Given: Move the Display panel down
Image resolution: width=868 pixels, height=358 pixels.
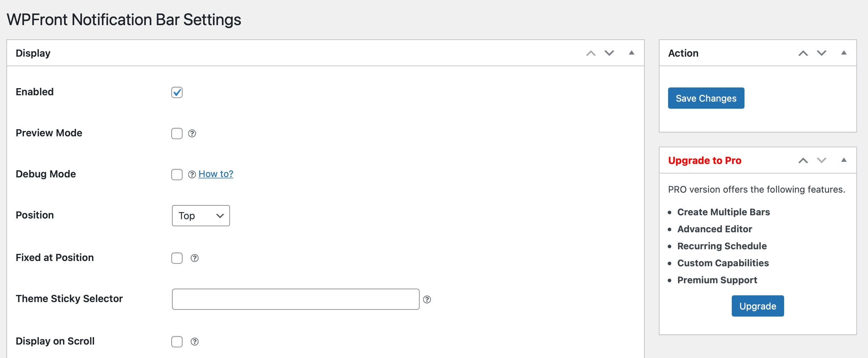Looking at the screenshot, I should tap(609, 53).
